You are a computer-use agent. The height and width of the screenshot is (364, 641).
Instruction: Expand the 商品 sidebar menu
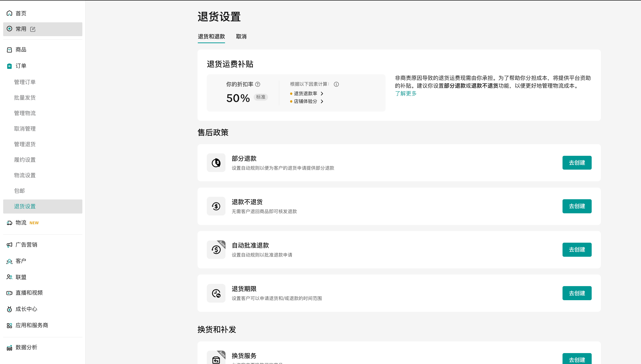click(x=21, y=50)
